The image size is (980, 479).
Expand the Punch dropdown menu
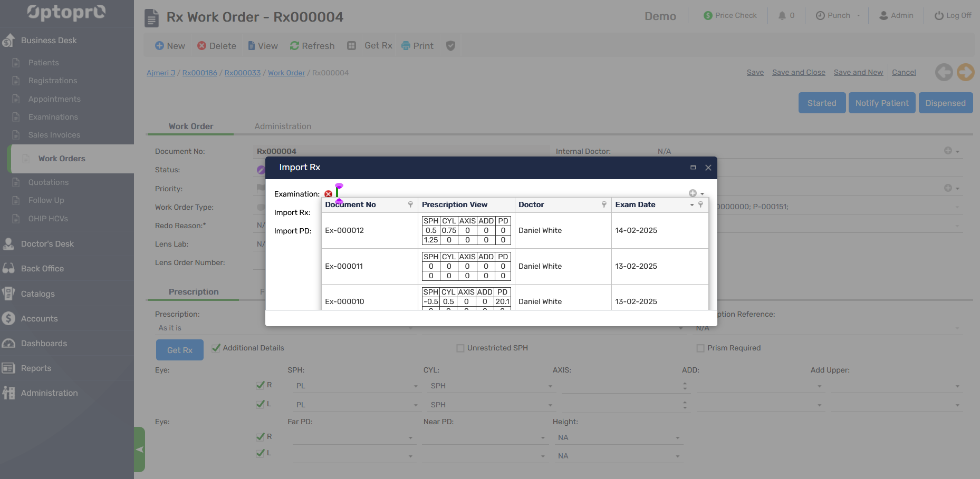pyautogui.click(x=858, y=15)
